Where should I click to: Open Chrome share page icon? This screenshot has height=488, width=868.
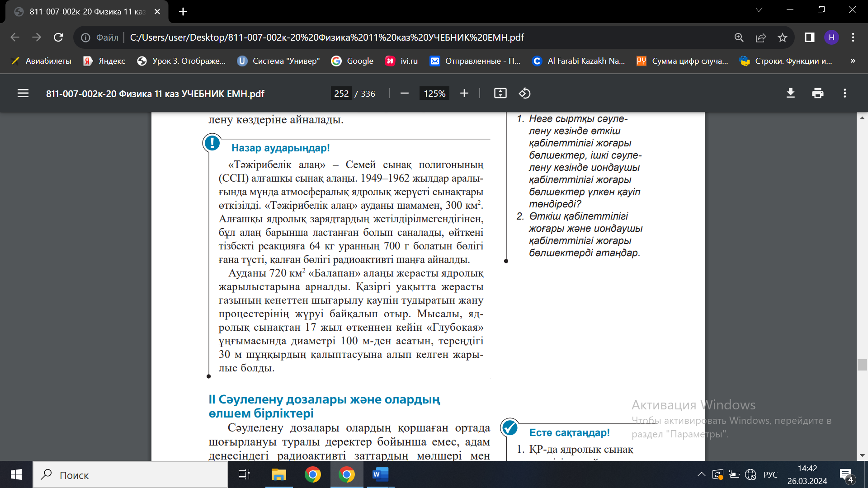(x=761, y=38)
